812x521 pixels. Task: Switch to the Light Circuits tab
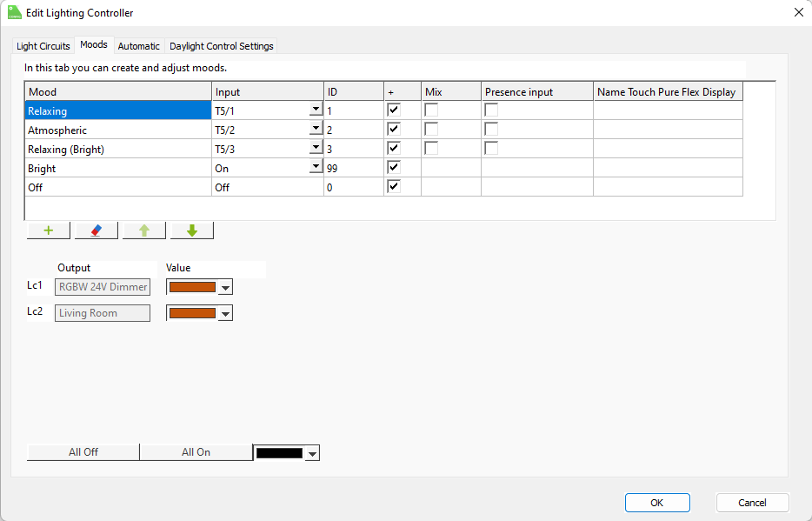click(43, 46)
